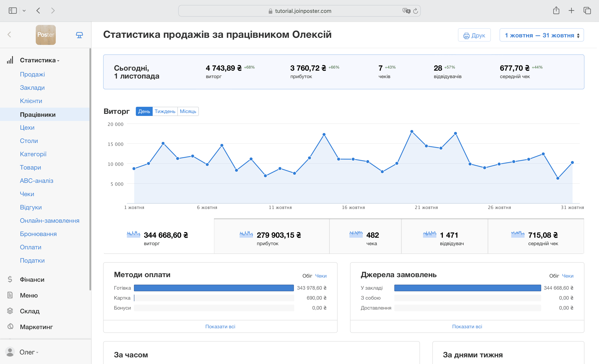
Task: Switch Джерела замовлень to Обіг
Action: click(x=554, y=276)
